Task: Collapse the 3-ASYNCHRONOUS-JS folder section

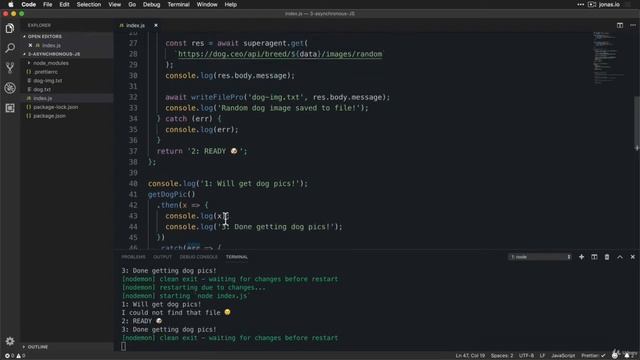Action: pos(53,54)
